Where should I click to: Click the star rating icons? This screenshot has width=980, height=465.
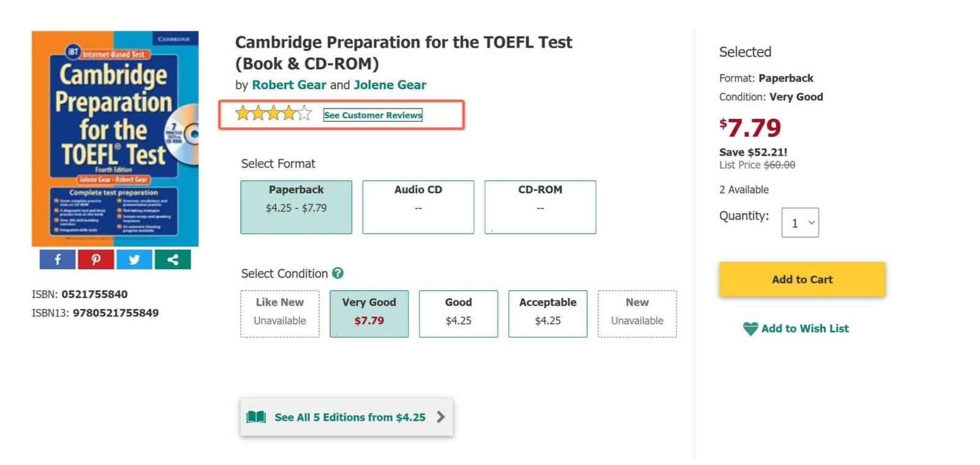click(x=273, y=114)
